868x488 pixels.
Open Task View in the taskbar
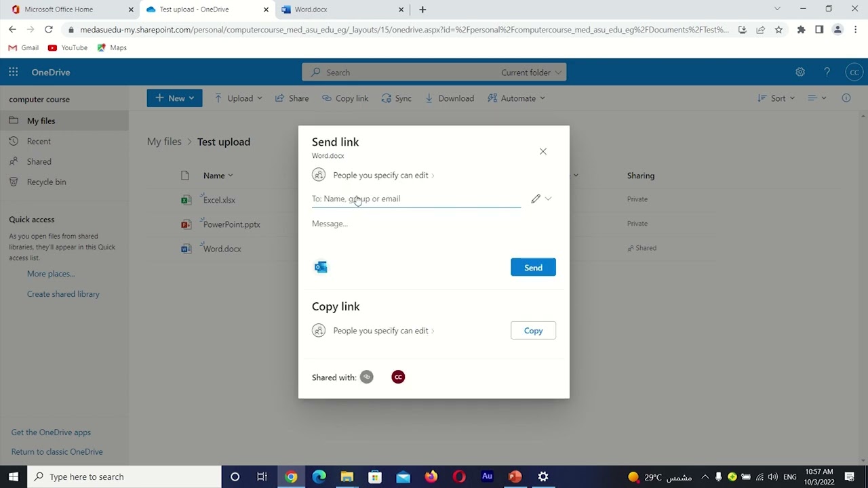(262, 476)
